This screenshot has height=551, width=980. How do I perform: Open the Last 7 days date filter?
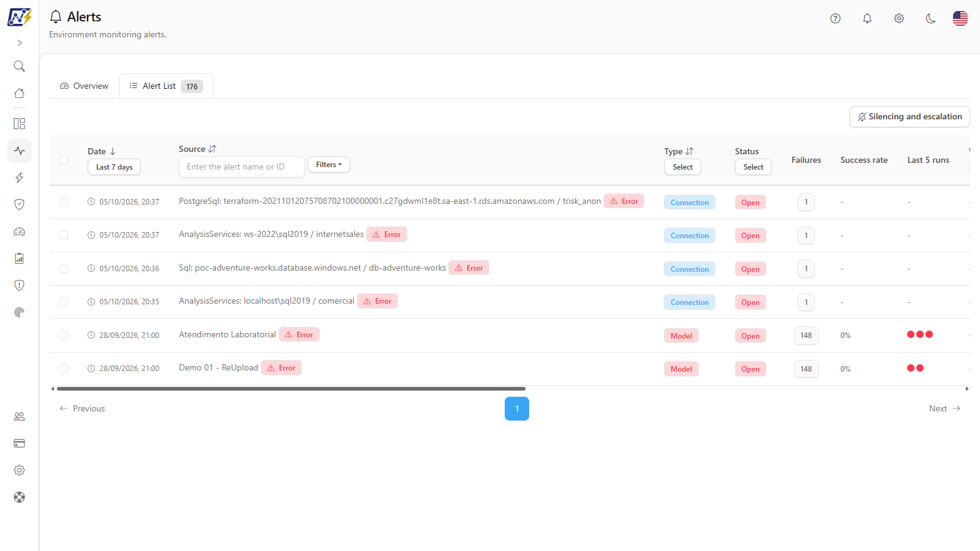(115, 167)
